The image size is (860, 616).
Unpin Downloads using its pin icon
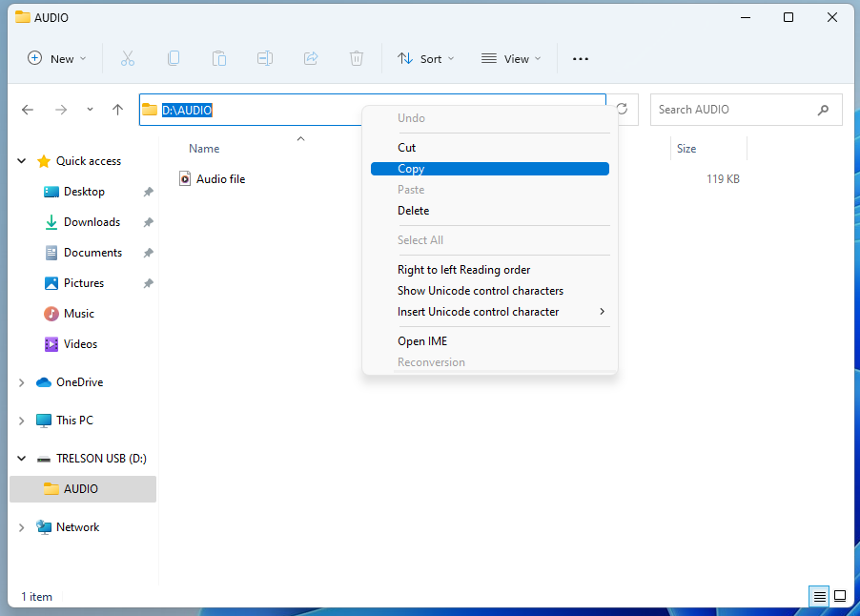click(x=148, y=222)
